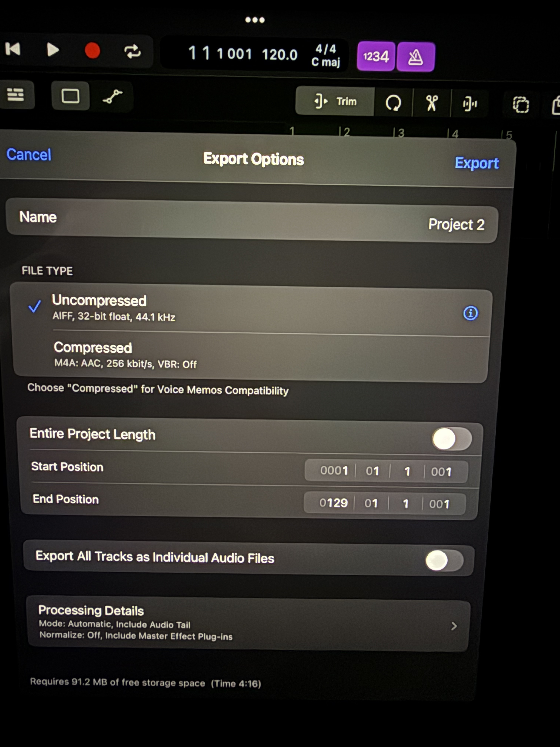The width and height of the screenshot is (560, 747).
Task: Edit the Name field showing Project 2
Action: (x=252, y=221)
